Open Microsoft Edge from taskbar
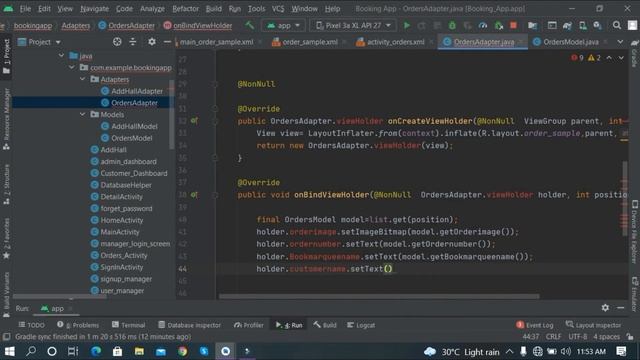 point(96,351)
